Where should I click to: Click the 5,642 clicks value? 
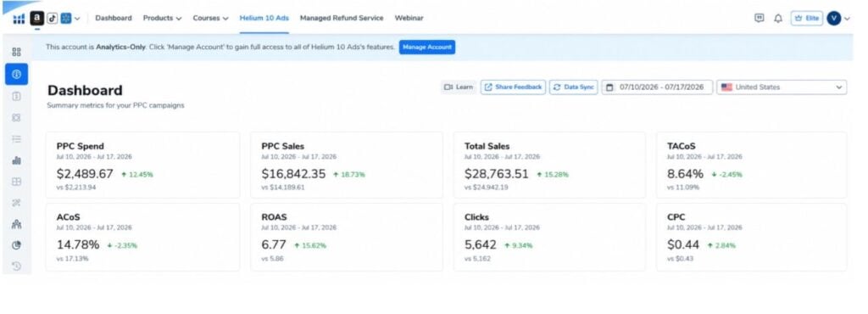481,244
